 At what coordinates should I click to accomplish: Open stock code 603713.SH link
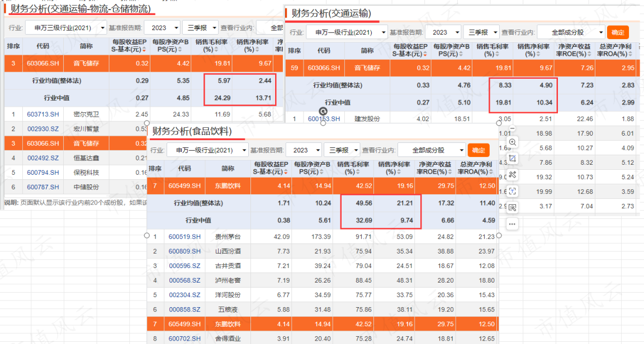coord(42,114)
